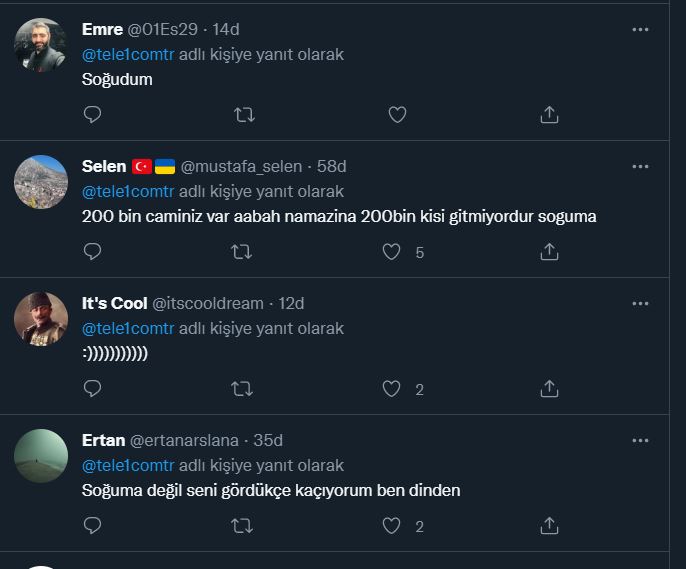Open Ertan's profile name link
Viewport: 686px width, 569px height.
pyautogui.click(x=103, y=440)
